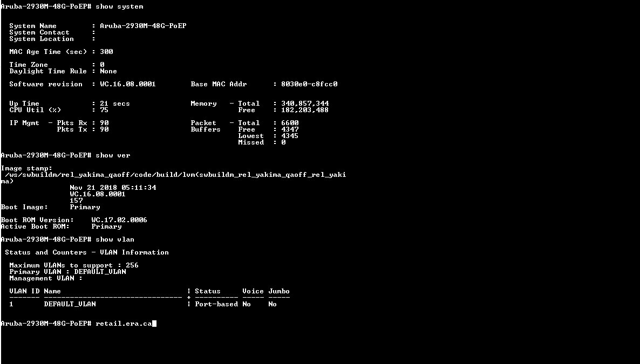Click the System Location label
The width and height of the screenshot is (640, 364).
(42, 39)
